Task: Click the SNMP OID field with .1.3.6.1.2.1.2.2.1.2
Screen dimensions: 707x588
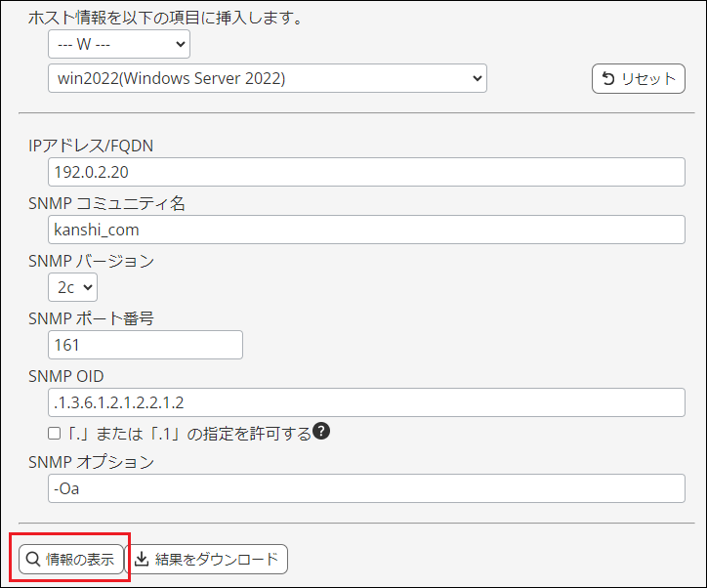Action: point(366,402)
